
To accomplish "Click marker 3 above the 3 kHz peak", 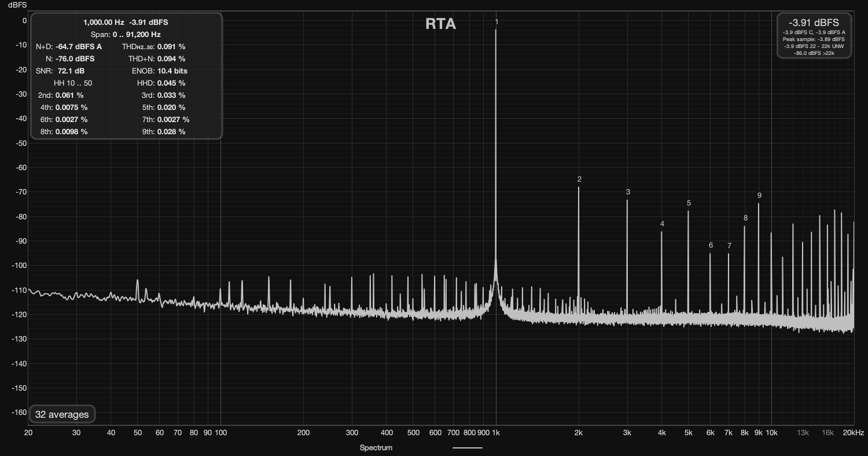I will (x=628, y=191).
